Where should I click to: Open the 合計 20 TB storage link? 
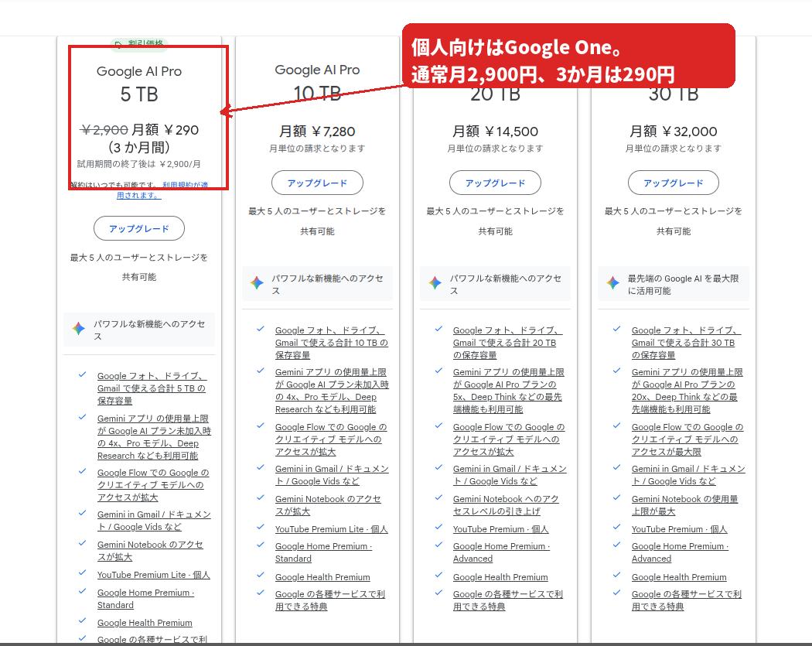pos(507,343)
